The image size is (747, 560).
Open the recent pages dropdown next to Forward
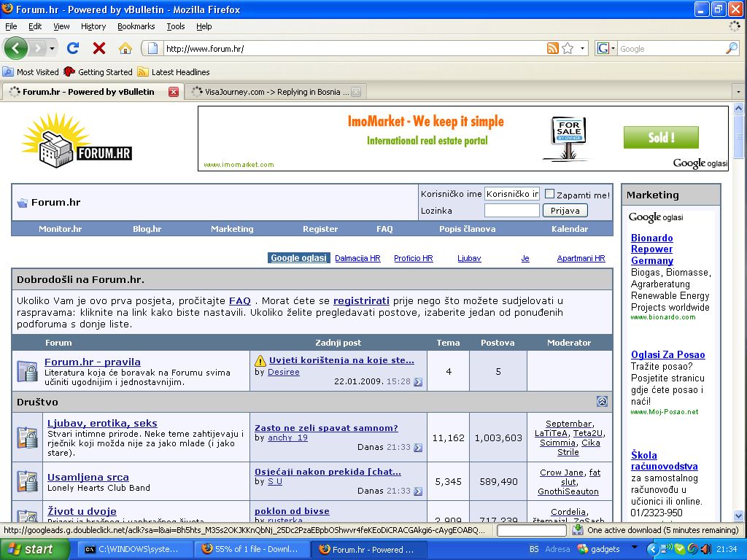click(52, 48)
